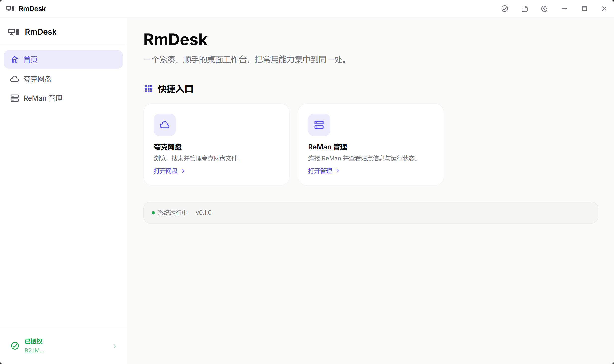Click the v0.1.0 version label
The height and width of the screenshot is (364, 614).
pos(204,213)
